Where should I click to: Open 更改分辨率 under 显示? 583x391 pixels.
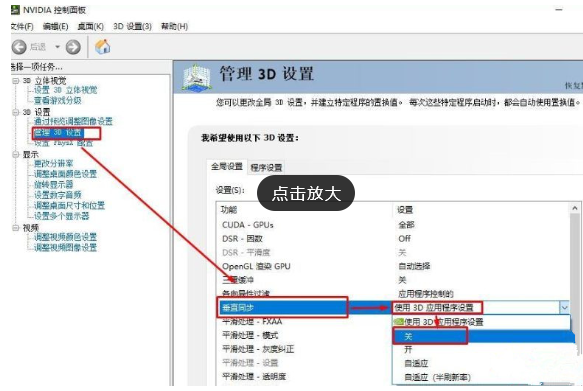54,164
